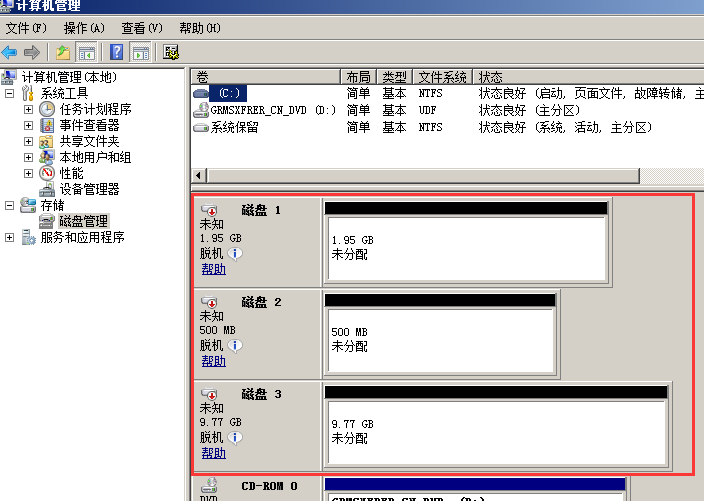Click the CD-ROM 0 label
The width and height of the screenshot is (704, 501).
pyautogui.click(x=269, y=486)
